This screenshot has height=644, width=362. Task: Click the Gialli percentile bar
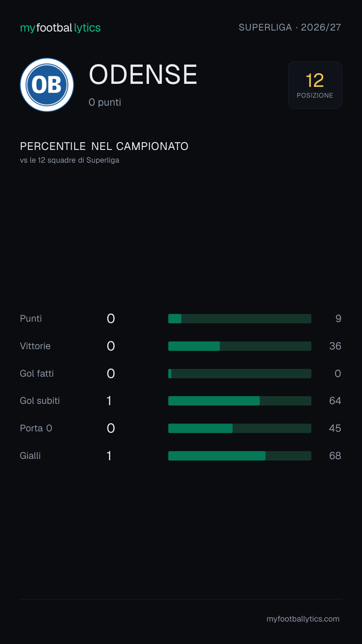(240, 456)
